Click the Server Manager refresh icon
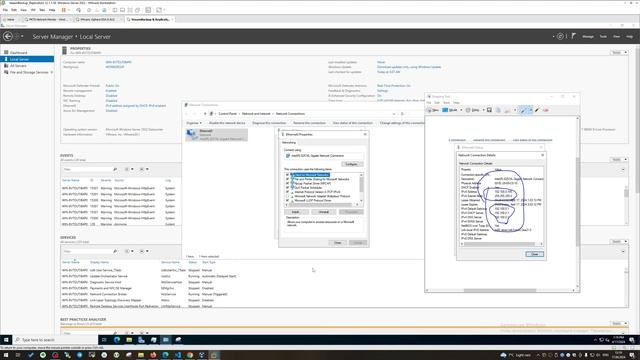The image size is (640, 360). tap(560, 36)
